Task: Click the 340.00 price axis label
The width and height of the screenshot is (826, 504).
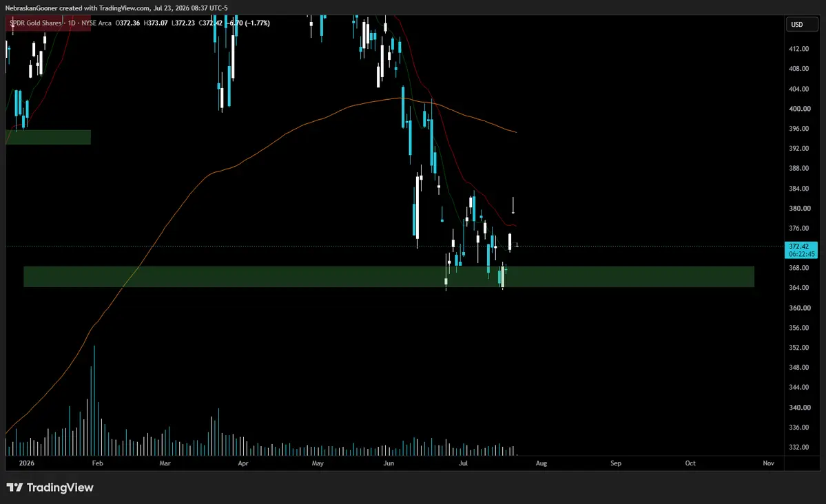Action: pos(799,408)
